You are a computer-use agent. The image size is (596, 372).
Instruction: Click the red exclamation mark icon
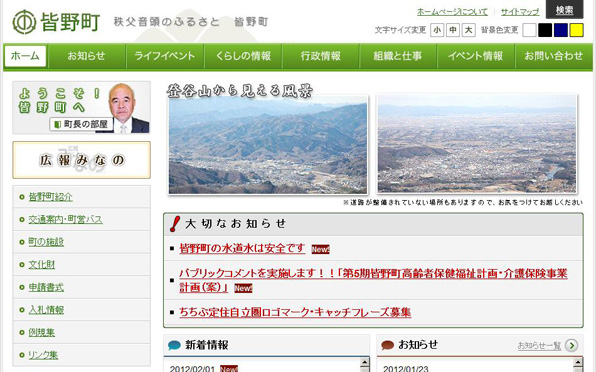[x=174, y=223]
